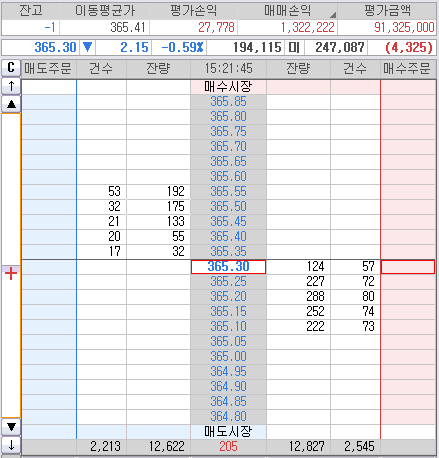Viewport: 439px width, 458px height.
Task: Click the C cancel-all button
Action: coord(11,68)
